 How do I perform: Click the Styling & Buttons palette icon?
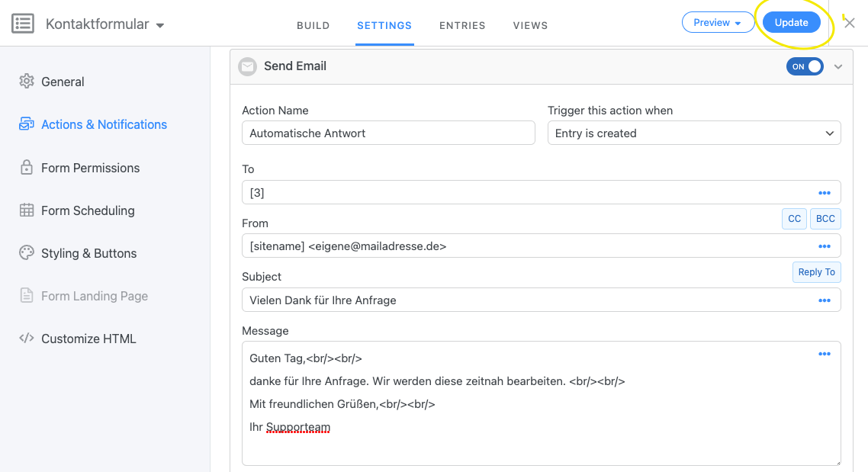[27, 253]
